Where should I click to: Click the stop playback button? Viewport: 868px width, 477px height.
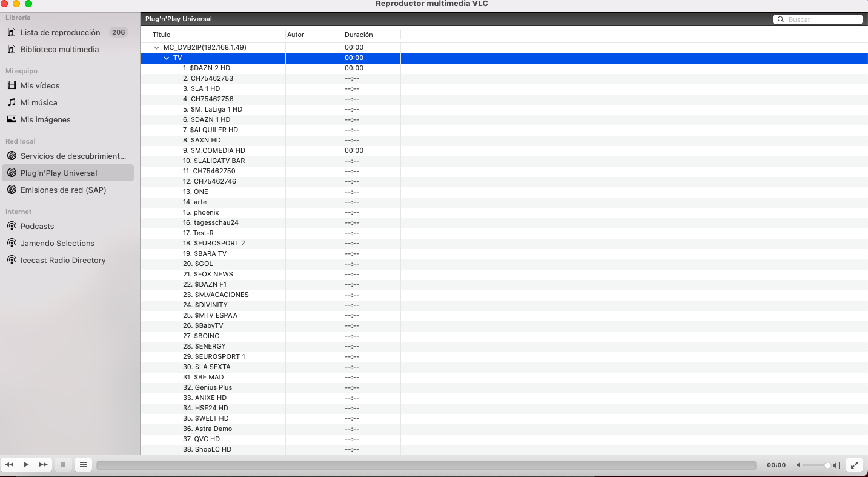click(63, 465)
